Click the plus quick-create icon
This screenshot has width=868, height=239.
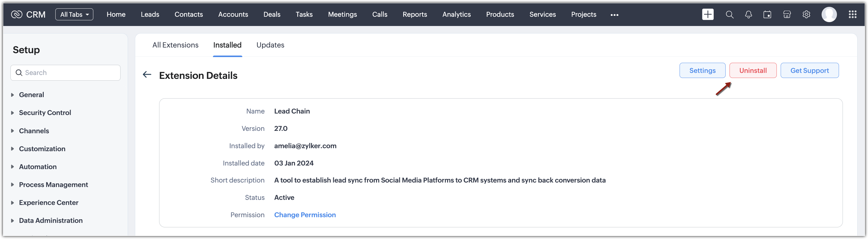(x=708, y=14)
